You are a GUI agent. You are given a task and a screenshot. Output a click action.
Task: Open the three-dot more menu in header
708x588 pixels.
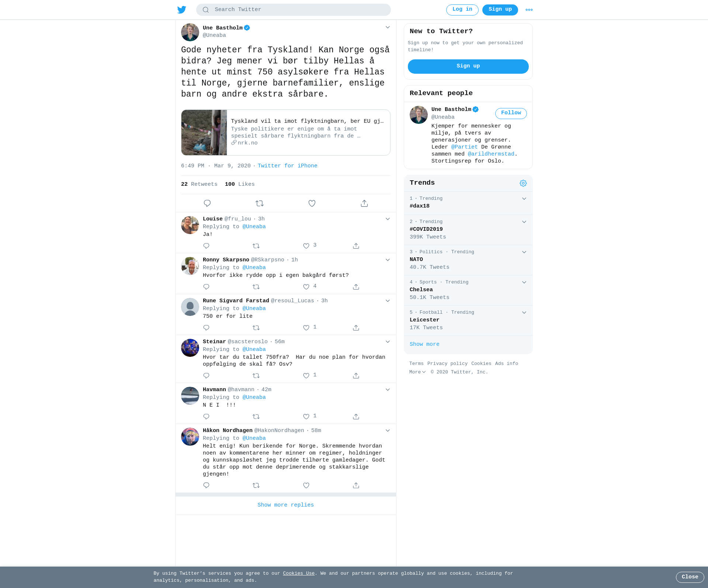529,10
